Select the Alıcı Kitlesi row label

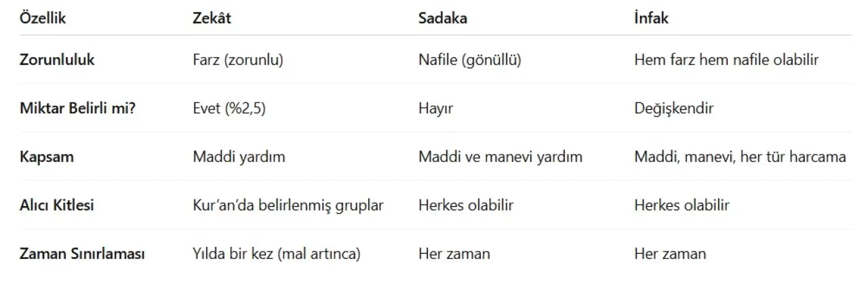click(57, 205)
